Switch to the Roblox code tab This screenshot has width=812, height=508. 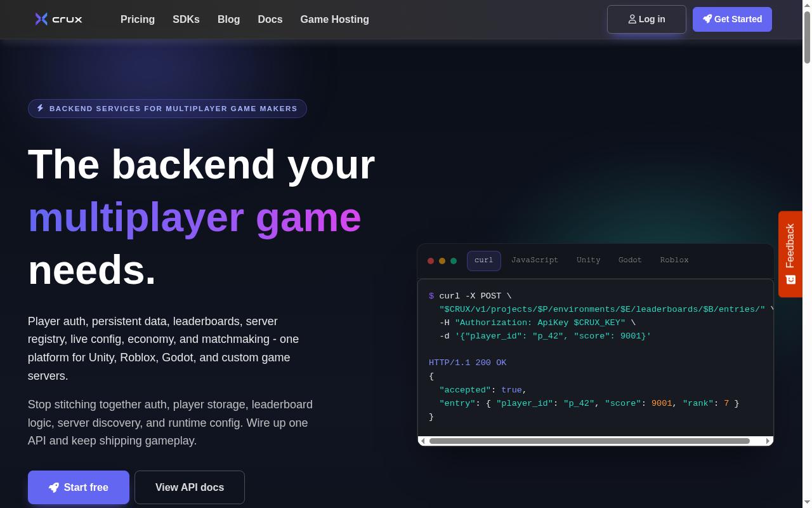point(674,260)
